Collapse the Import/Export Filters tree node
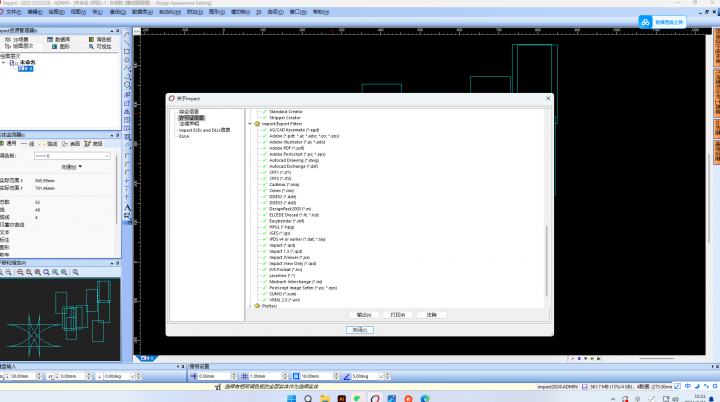This screenshot has width=720, height=402. (249, 123)
